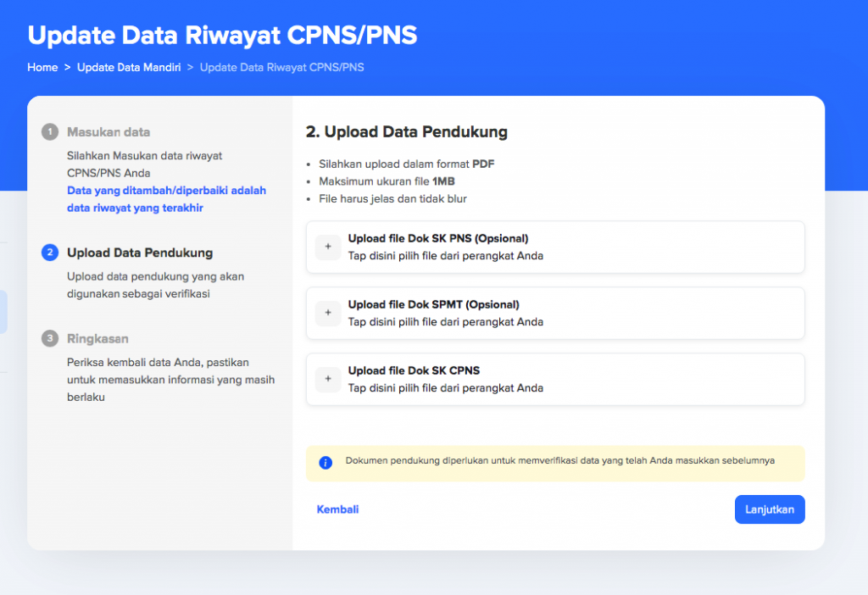Select the step 1 numbered circle
The height and width of the screenshot is (595, 868).
49,132
